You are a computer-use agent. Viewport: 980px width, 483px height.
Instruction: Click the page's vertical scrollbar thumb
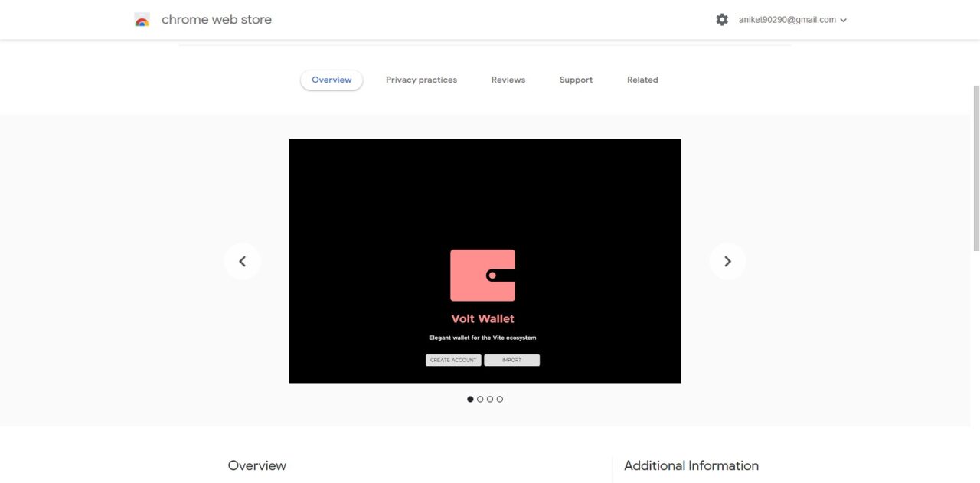(975, 167)
